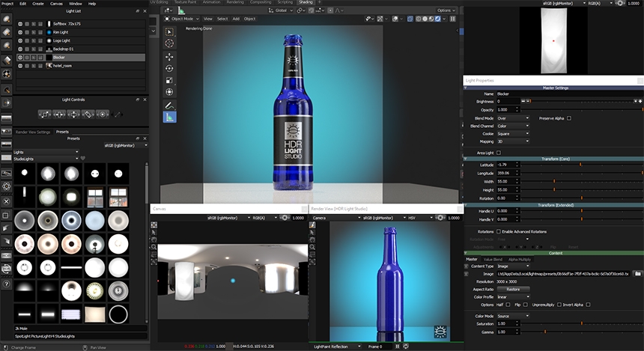Select the Move tool in the Blender toolbar

169,57
